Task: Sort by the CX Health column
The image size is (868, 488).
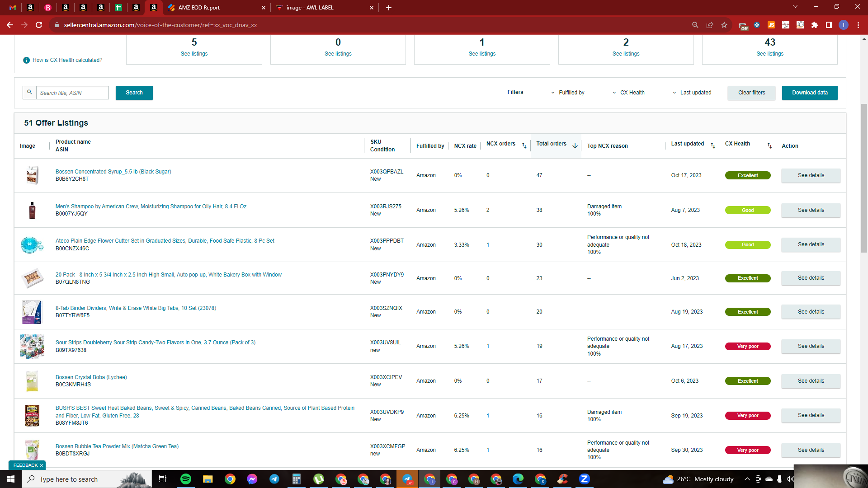Action: (x=769, y=145)
